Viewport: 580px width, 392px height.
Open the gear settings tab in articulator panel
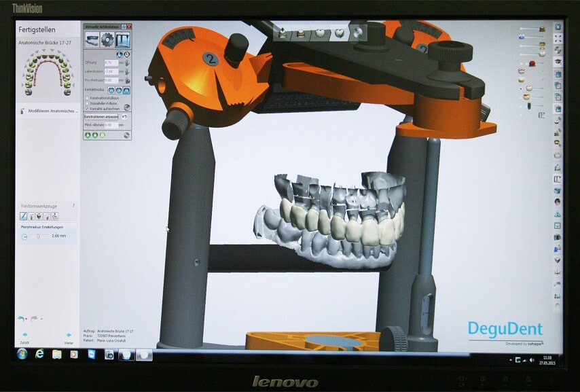click(x=107, y=39)
